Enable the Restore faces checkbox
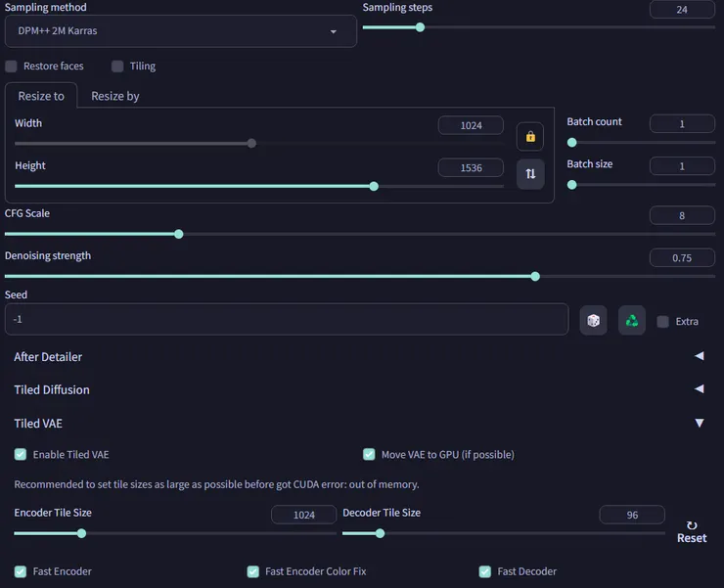 [x=12, y=67]
